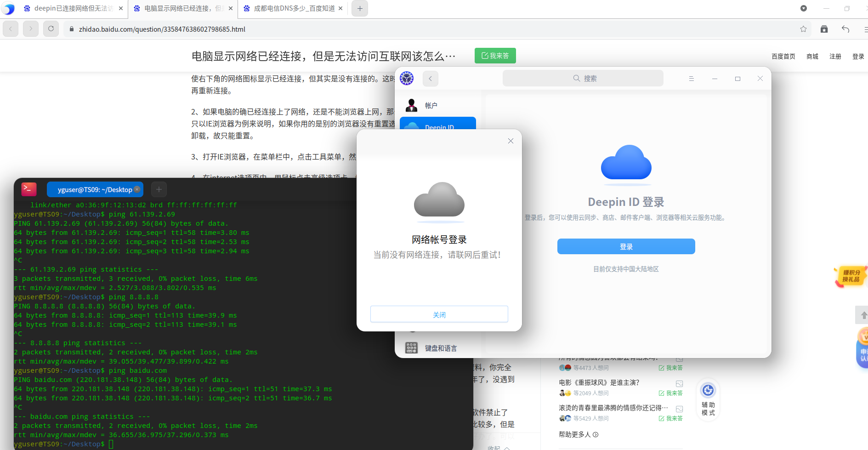868x450 pixels.
Task: Add a new terminal tab with the plus button
Action: pos(159,189)
